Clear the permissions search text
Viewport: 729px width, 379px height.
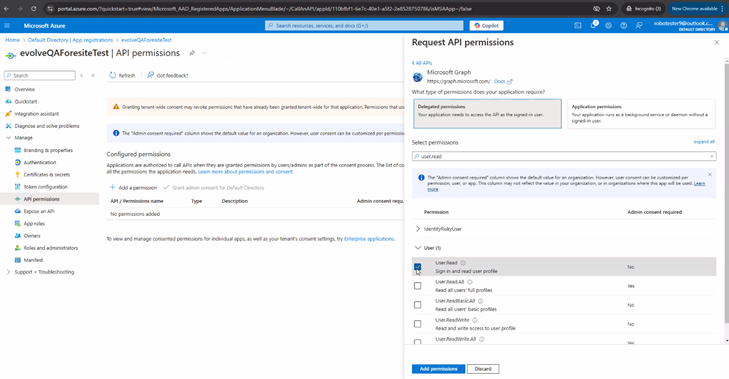pyautogui.click(x=711, y=156)
